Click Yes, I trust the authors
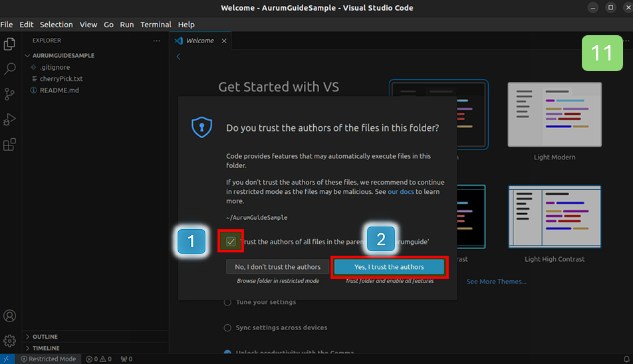Viewport: 633px width, 364px height. point(389,267)
